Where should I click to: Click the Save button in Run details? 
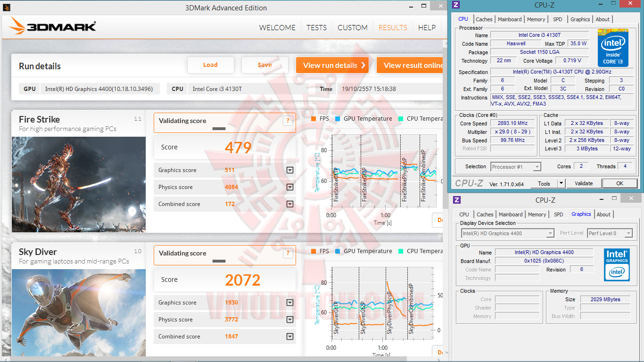pos(265,65)
